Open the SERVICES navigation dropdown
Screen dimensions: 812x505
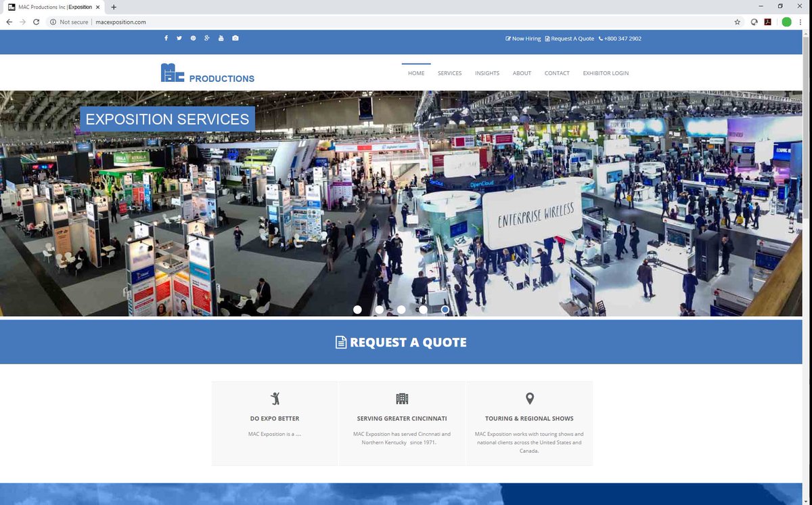449,73
